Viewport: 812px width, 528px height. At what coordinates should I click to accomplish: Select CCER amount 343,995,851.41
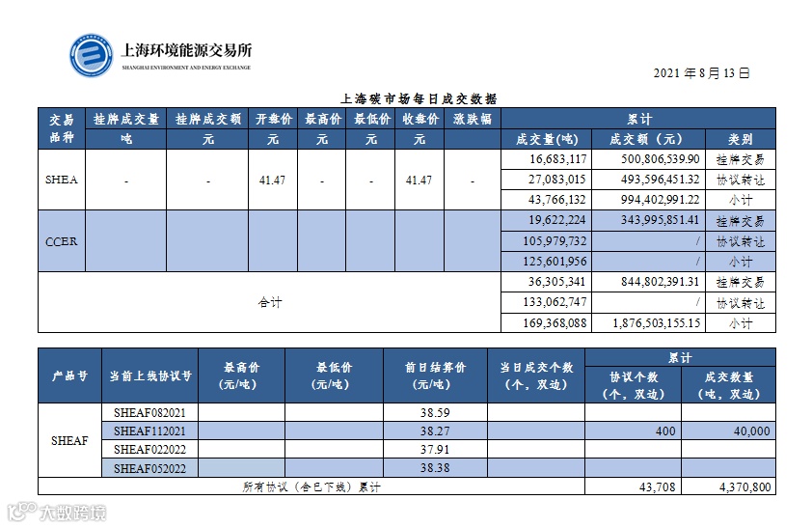[x=661, y=220]
